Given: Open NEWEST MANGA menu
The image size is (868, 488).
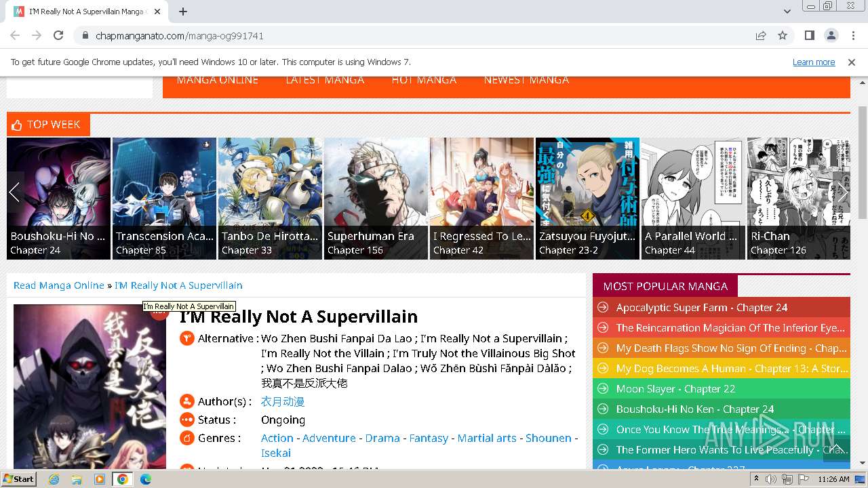Looking at the screenshot, I should click(526, 80).
